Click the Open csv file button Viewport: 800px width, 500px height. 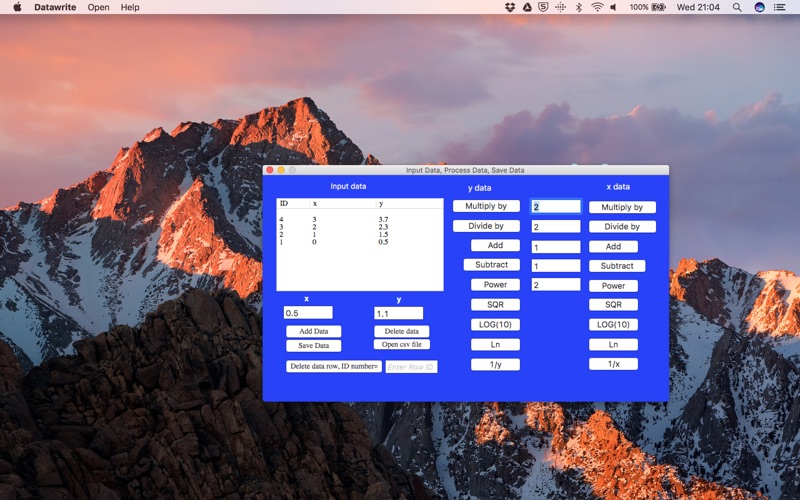coord(402,345)
